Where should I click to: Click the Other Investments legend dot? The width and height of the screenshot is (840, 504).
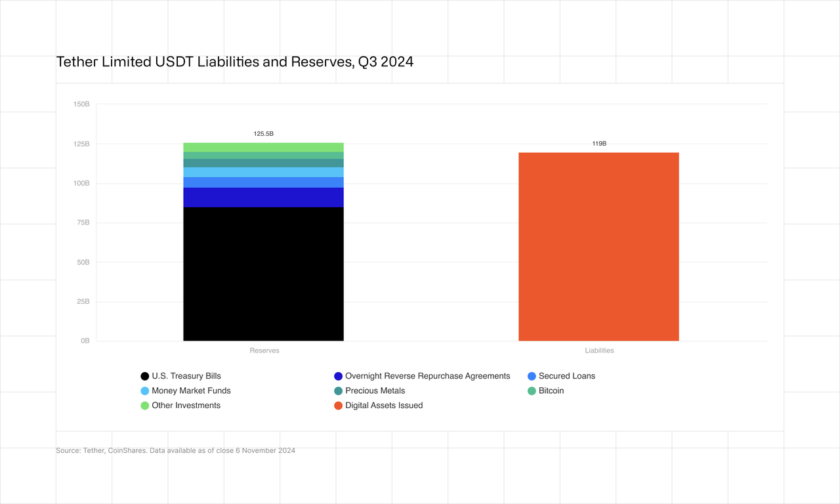[145, 406]
